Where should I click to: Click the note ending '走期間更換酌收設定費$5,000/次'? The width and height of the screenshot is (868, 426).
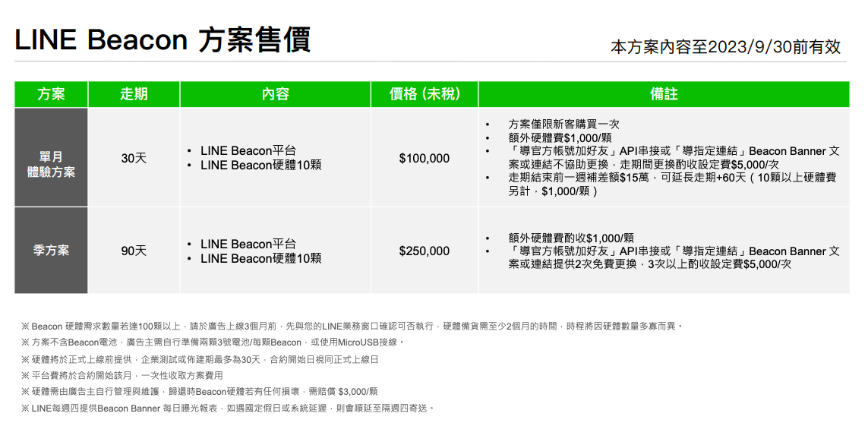click(674, 158)
